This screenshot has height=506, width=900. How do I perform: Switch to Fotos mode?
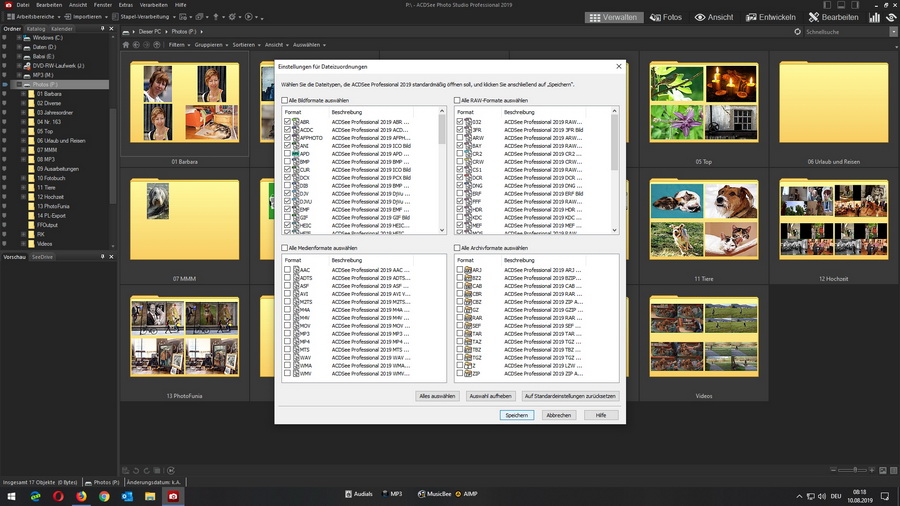665,17
